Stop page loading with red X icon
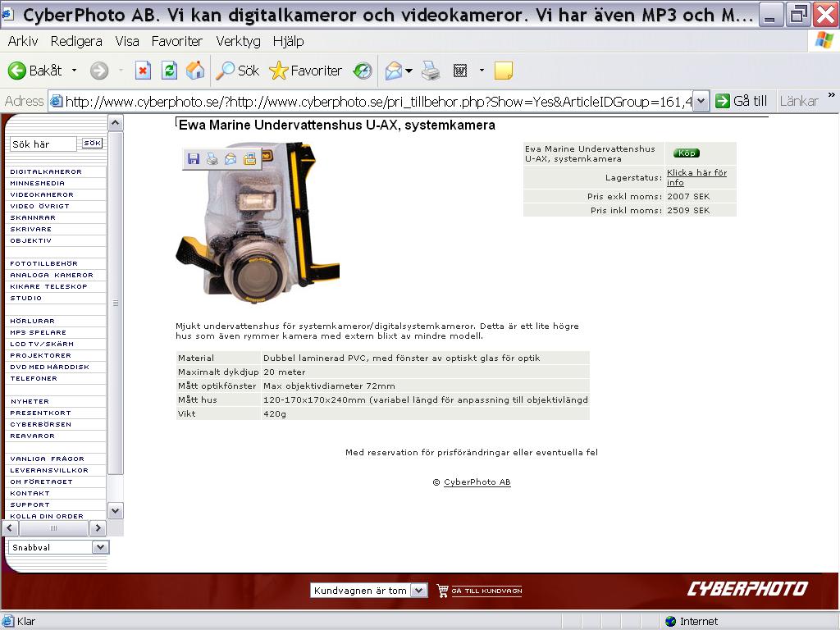The image size is (840, 630). [143, 71]
